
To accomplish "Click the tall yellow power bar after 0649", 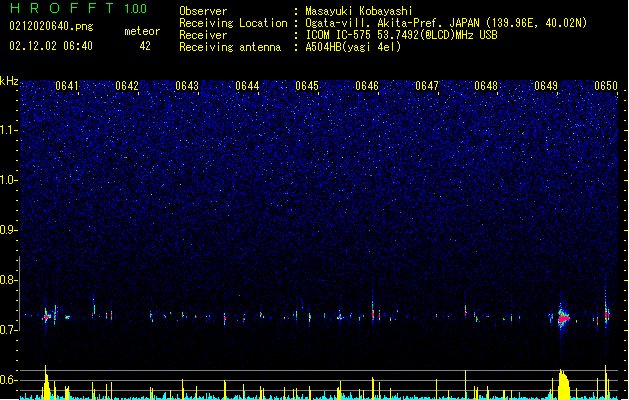I will pyautogui.click(x=564, y=384).
